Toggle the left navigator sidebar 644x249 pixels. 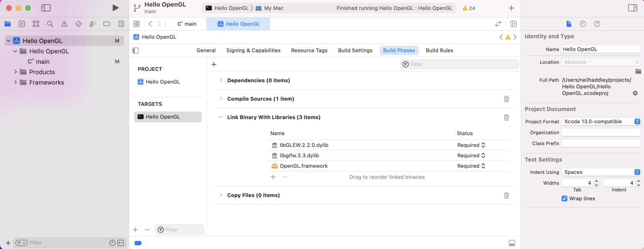click(x=46, y=8)
